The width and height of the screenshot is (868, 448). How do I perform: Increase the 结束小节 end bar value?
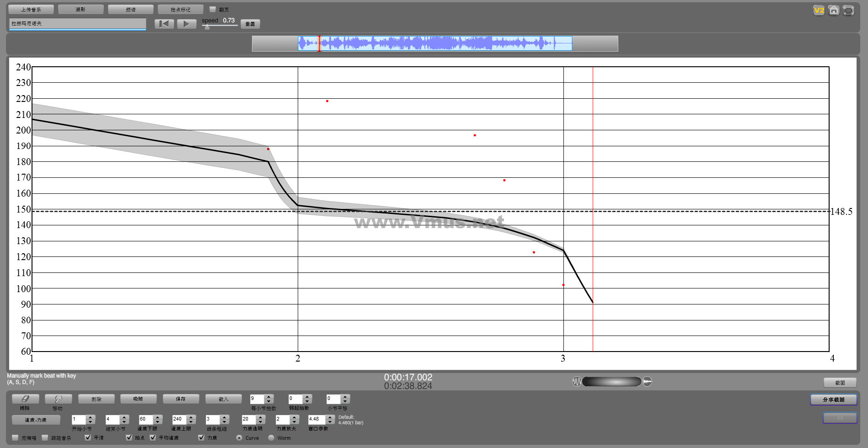click(124, 417)
